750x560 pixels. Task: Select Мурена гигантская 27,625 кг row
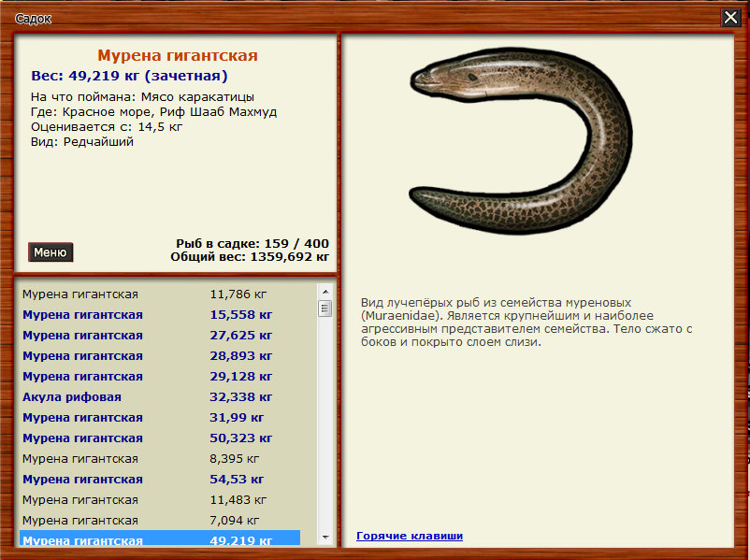tap(160, 336)
